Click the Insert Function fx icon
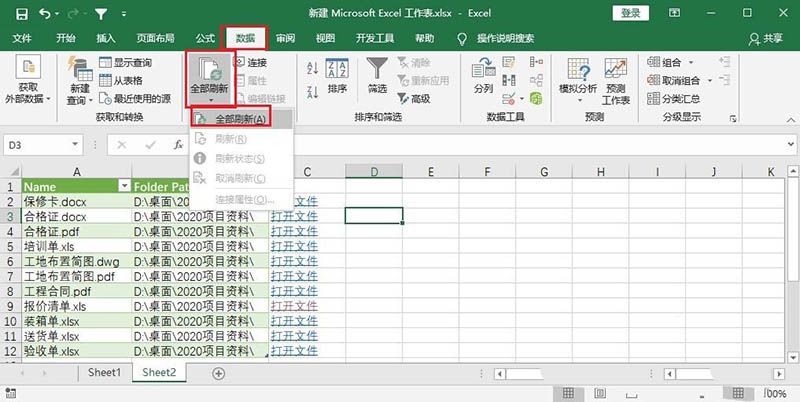 (178, 145)
